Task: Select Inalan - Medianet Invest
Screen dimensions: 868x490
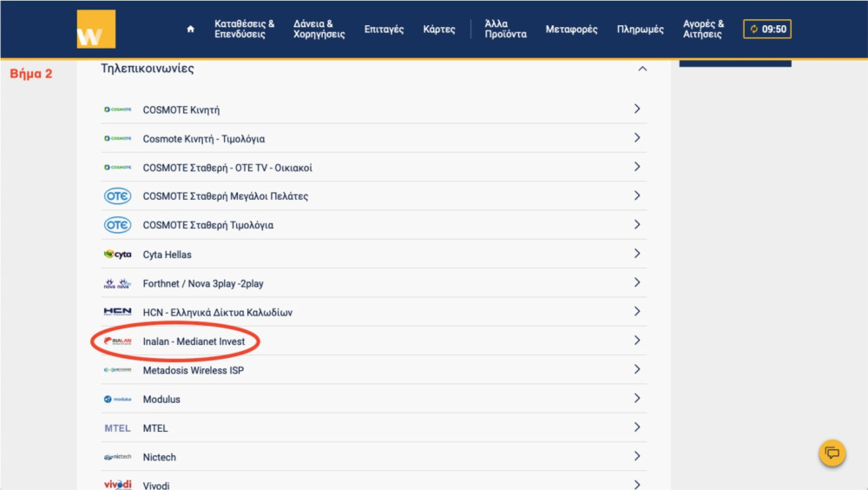Action: tap(194, 341)
